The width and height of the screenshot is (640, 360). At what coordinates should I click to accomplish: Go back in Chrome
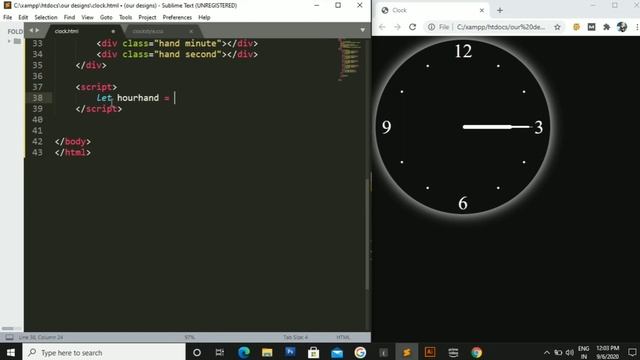point(382,27)
